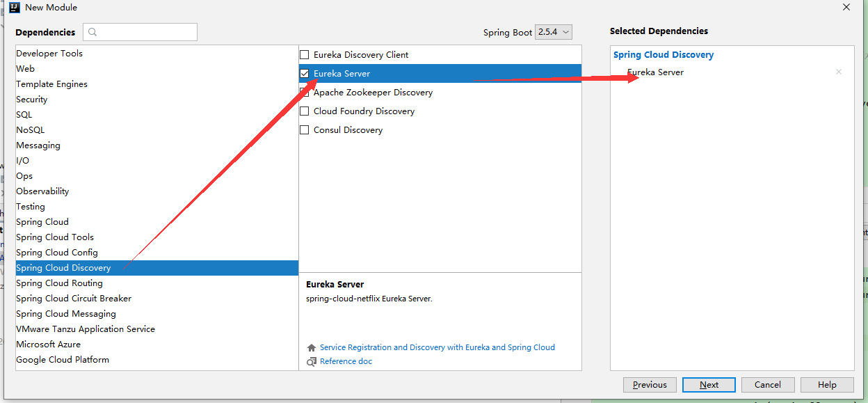Click the reference doc icon

[x=312, y=361]
